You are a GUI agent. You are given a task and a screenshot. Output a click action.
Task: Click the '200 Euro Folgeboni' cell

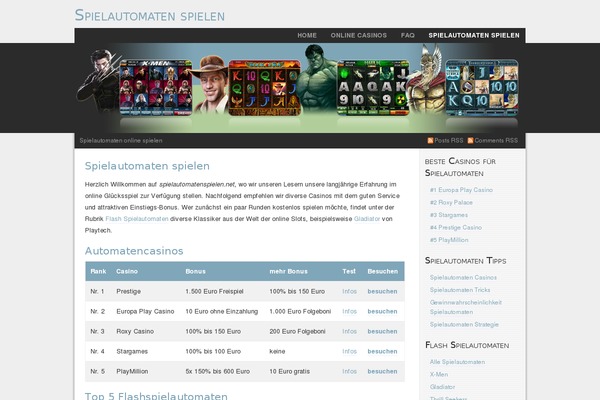297,331
